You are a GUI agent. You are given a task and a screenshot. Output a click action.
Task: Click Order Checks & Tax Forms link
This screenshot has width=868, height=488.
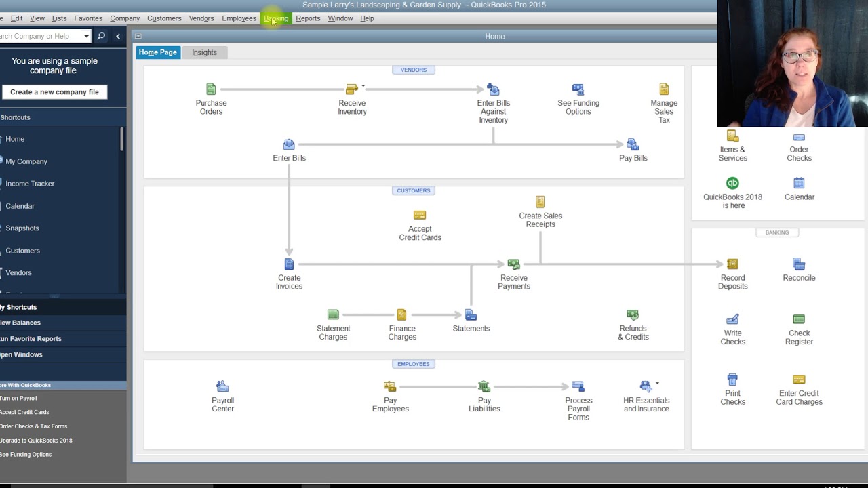click(34, 426)
